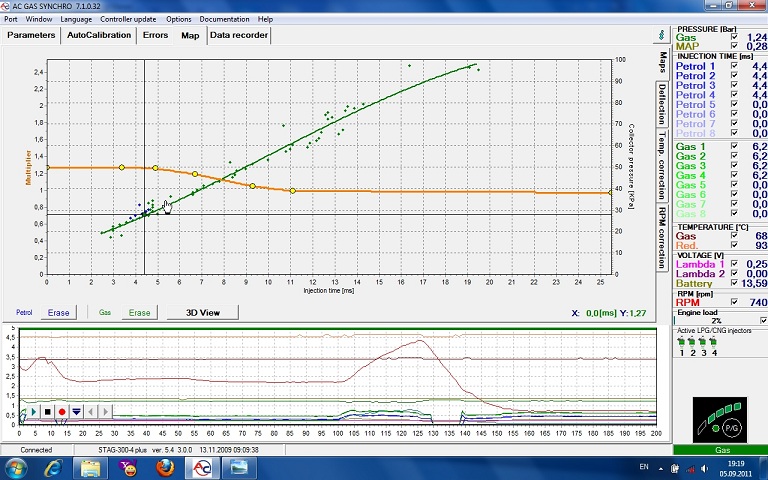
Task: Toggle the Petrol 1 injection time checkbox
Action: 735,66
